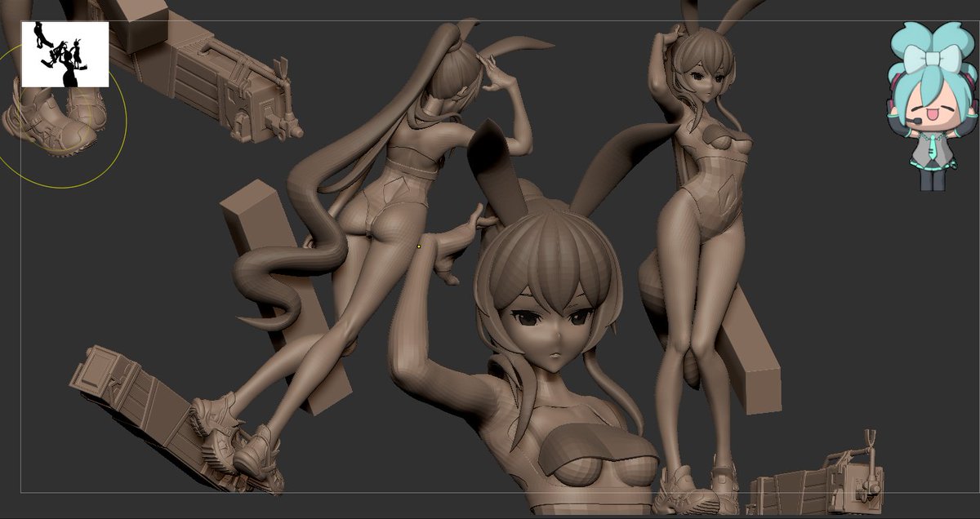Click the silhouette reference thumbnail

(65, 54)
